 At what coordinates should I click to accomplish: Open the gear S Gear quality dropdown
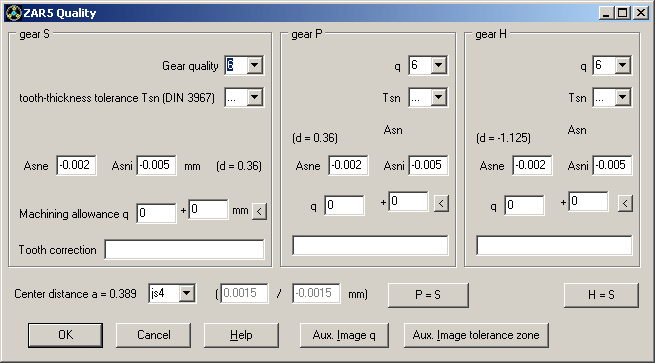[254, 65]
